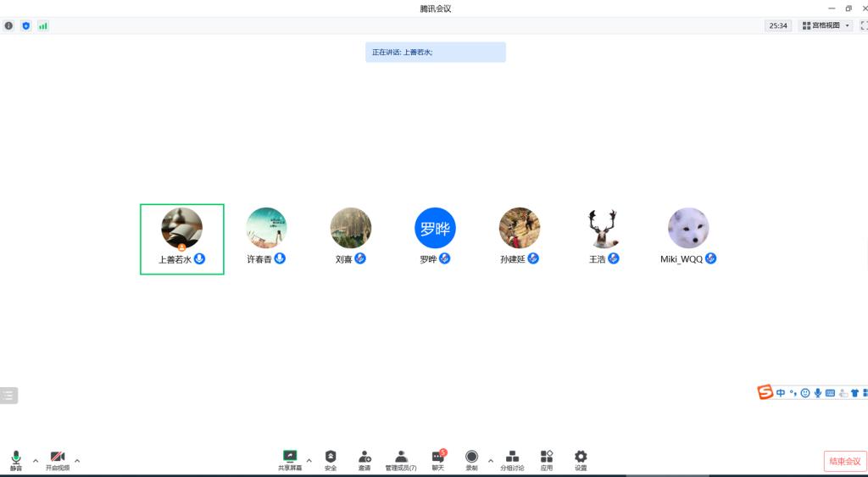Select the 许春香 participant avatar

(x=266, y=228)
